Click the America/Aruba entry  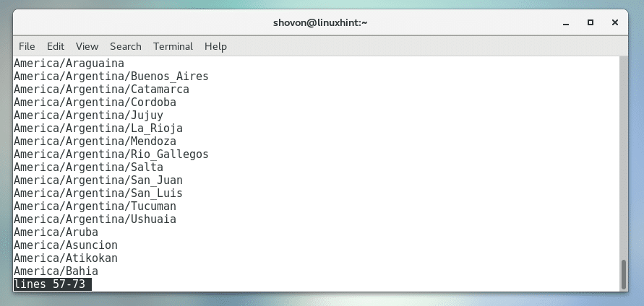[x=56, y=232]
